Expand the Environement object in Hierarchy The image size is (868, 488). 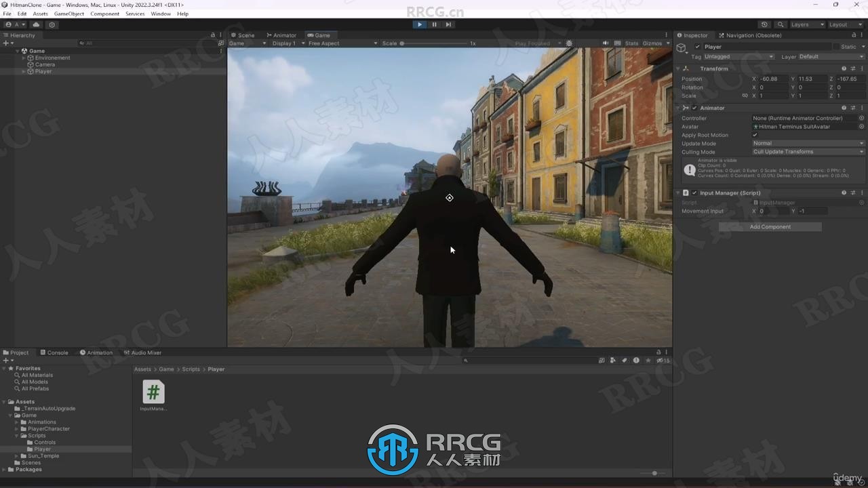click(24, 58)
